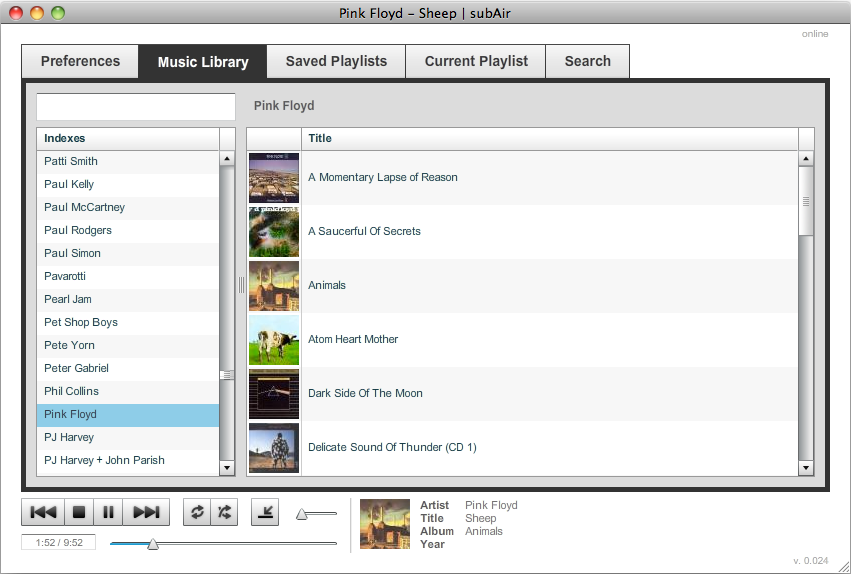The image size is (851, 574).
Task: Switch to the Saved Playlists tab
Action: (336, 61)
